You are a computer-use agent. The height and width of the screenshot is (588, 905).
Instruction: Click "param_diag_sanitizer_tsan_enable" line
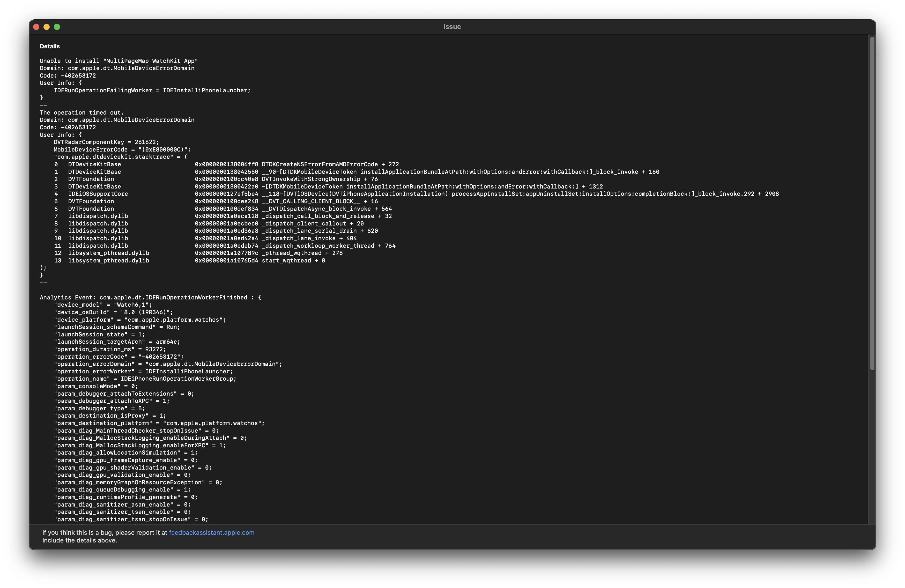tap(122, 512)
